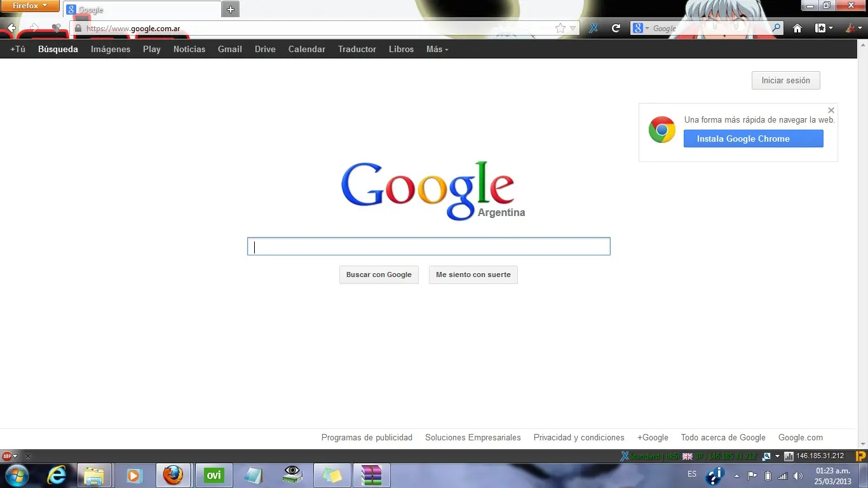Open Soluciones Empresariales link
This screenshot has height=488, width=868.
(473, 437)
